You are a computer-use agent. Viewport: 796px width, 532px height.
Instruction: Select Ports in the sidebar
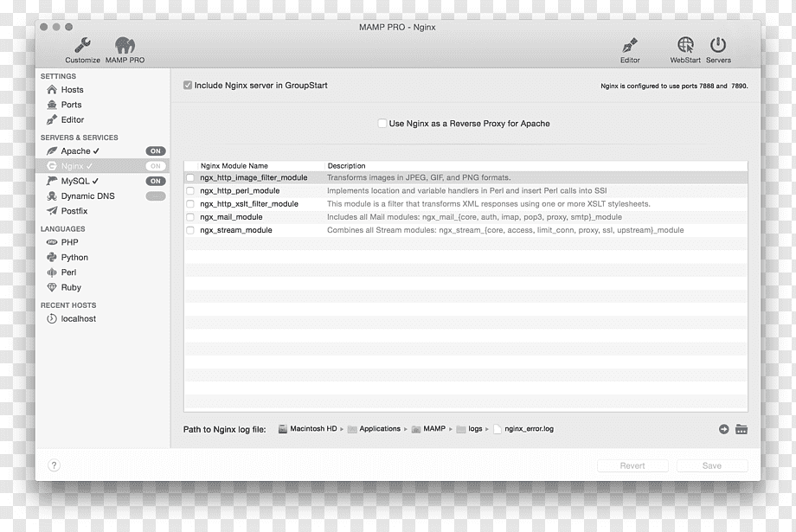pos(71,105)
